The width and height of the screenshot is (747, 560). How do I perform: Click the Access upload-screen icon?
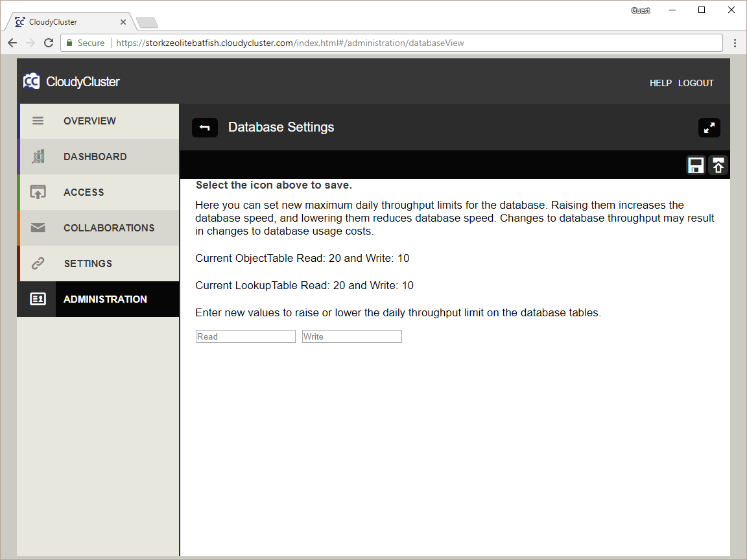coord(38,192)
